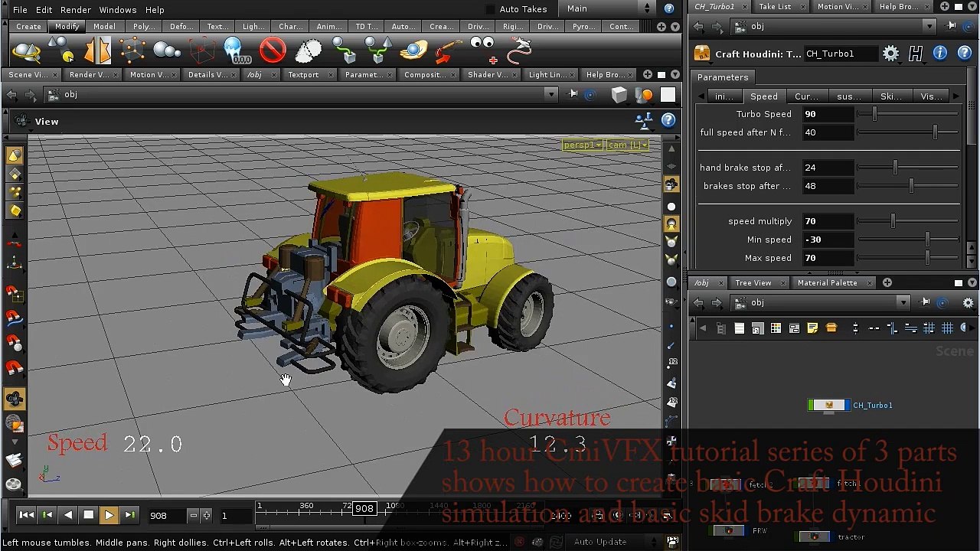Toggle the orange shaded display sphere icon

[644, 95]
